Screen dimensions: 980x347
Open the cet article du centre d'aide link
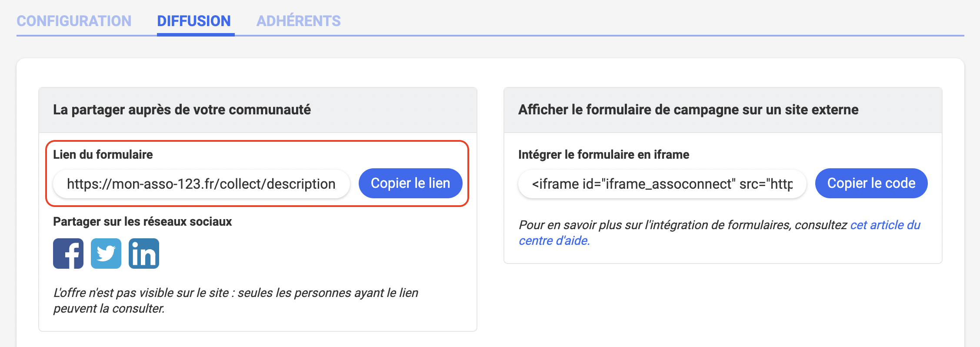[x=885, y=225]
